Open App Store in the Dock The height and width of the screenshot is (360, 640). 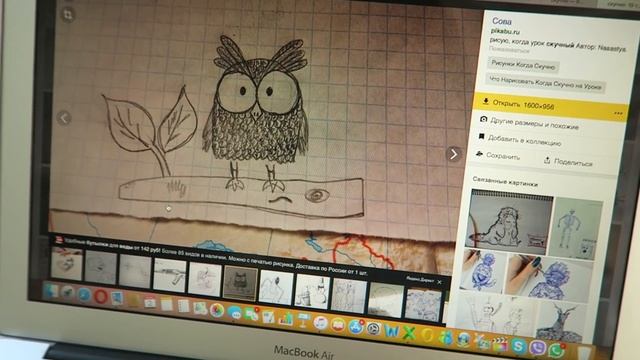pos(356,327)
